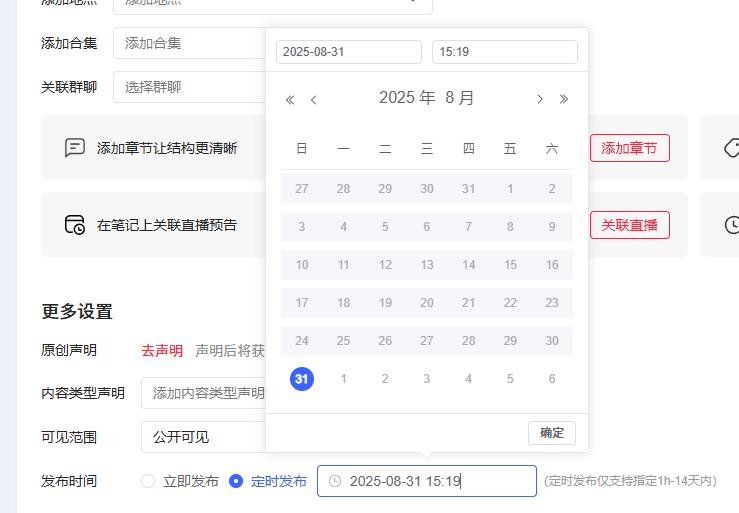
Task: Click the 关联直播 button
Action: tap(630, 225)
